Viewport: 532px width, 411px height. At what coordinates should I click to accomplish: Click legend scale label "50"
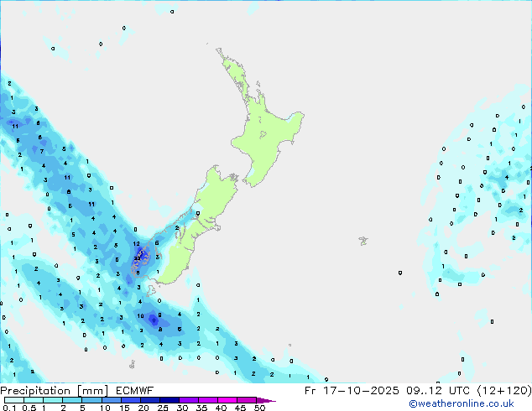(x=260, y=408)
